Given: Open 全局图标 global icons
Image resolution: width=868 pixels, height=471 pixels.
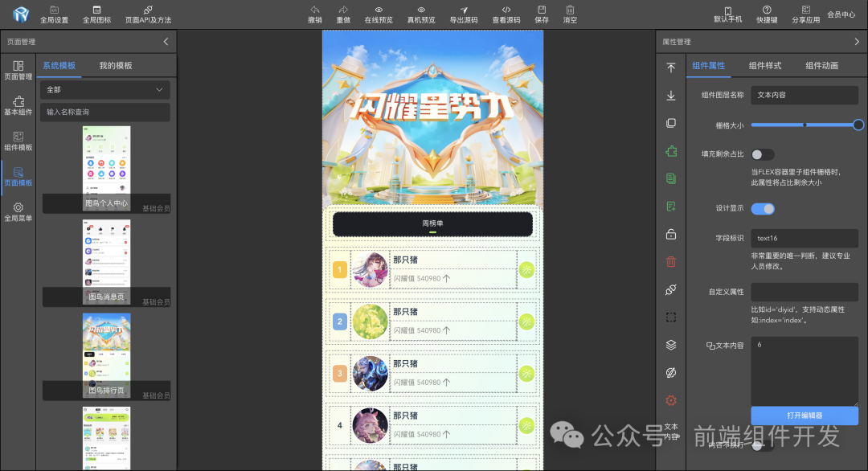Looking at the screenshot, I should click(97, 14).
